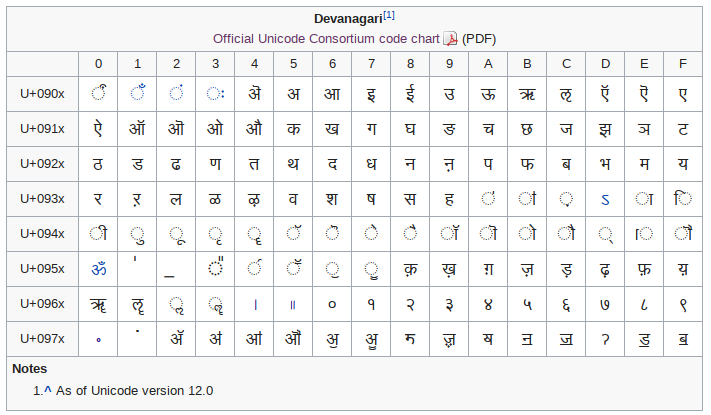This screenshot has width=711, height=415.
Task: Open the blue single danda । link
Action: (255, 305)
